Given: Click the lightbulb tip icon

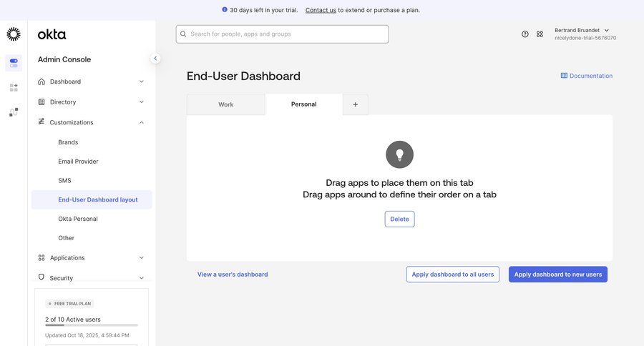Looking at the screenshot, I should [x=399, y=154].
